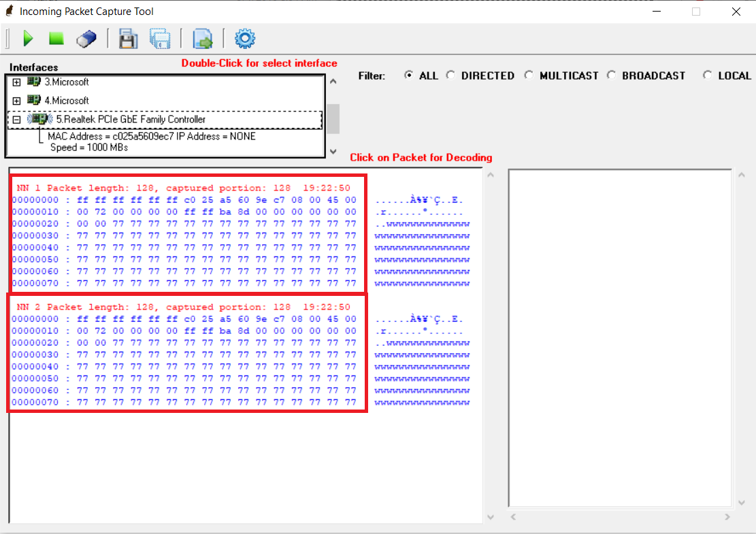Select the MAC Address detail line
Image resolution: width=756 pixels, height=534 pixels.
(x=151, y=136)
